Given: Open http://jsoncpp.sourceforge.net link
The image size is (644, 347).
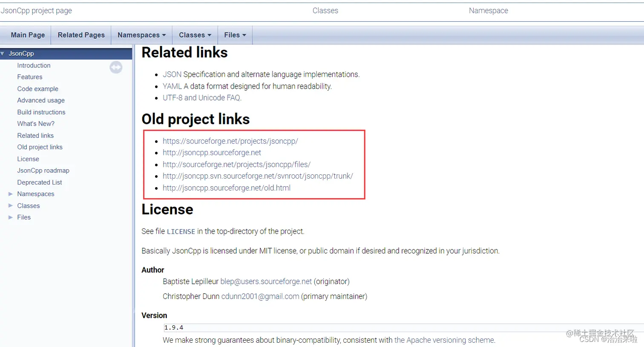Looking at the screenshot, I should point(212,153).
